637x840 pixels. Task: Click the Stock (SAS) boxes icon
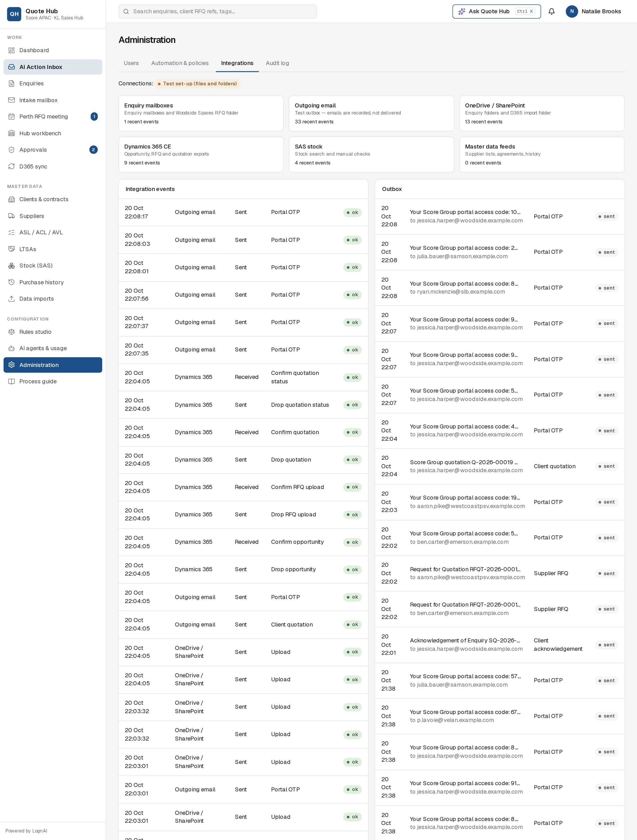[12, 266]
